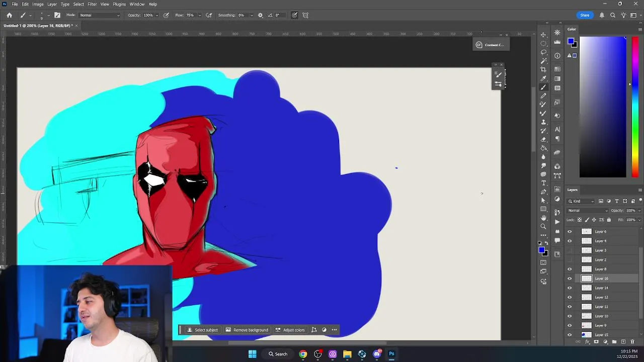Create a new layer group
The image size is (644, 362).
pos(614,342)
